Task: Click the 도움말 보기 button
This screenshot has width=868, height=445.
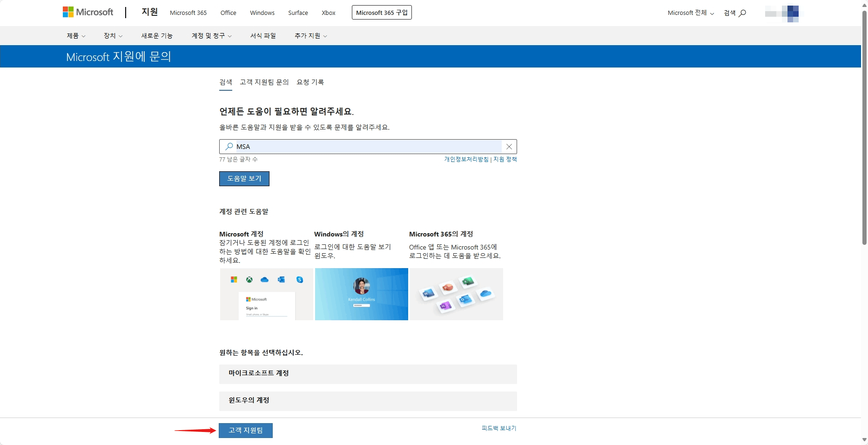Action: tap(244, 179)
